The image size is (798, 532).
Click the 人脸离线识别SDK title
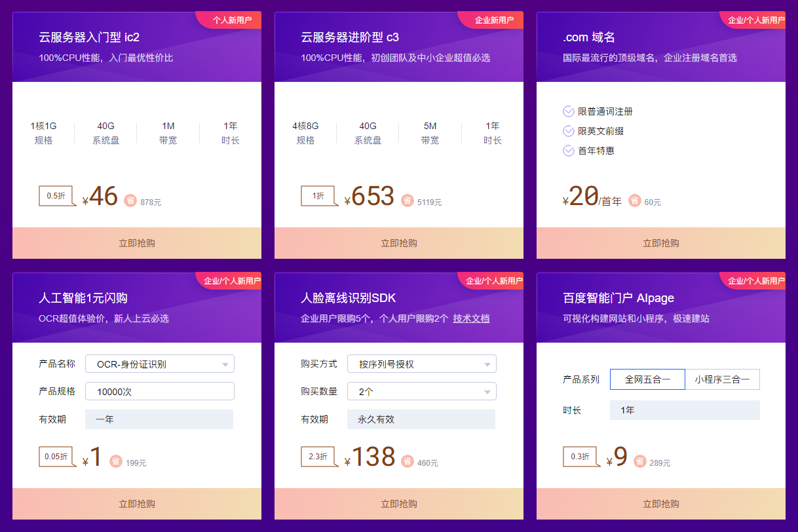coord(349,298)
